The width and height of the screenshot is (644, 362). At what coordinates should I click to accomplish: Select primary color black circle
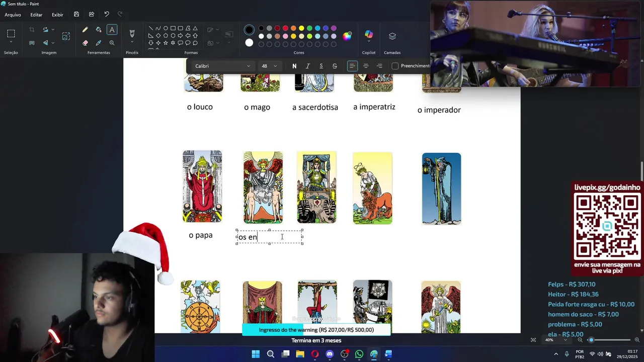pyautogui.click(x=249, y=30)
